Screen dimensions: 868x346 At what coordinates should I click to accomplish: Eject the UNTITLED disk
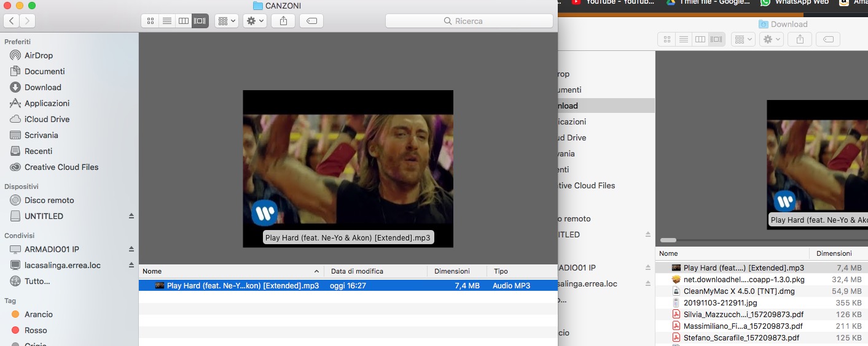131,217
